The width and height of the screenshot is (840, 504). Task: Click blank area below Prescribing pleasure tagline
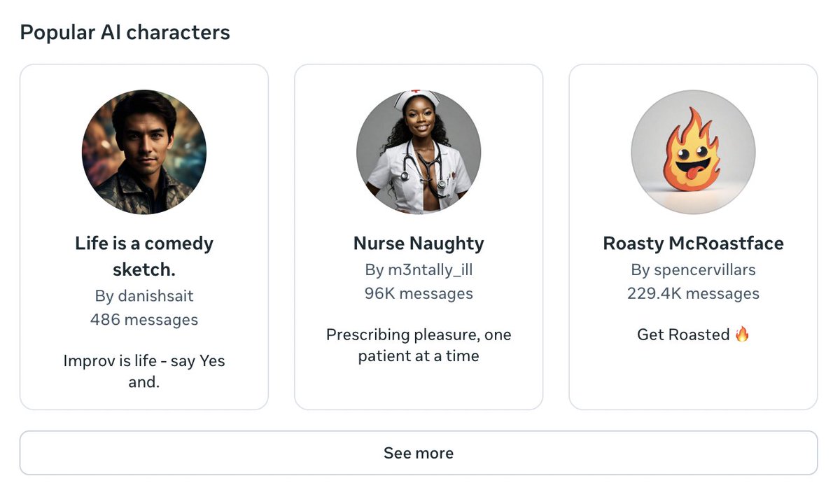coord(419,387)
